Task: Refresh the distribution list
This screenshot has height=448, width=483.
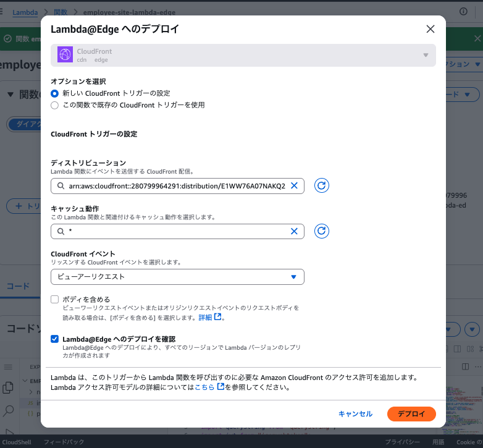Action: 322,185
